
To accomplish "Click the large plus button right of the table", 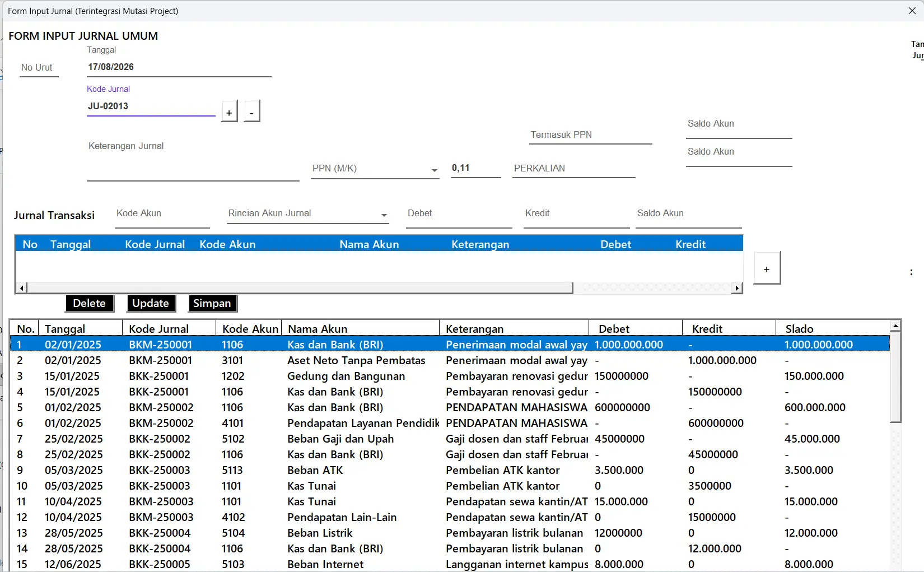I will click(767, 268).
